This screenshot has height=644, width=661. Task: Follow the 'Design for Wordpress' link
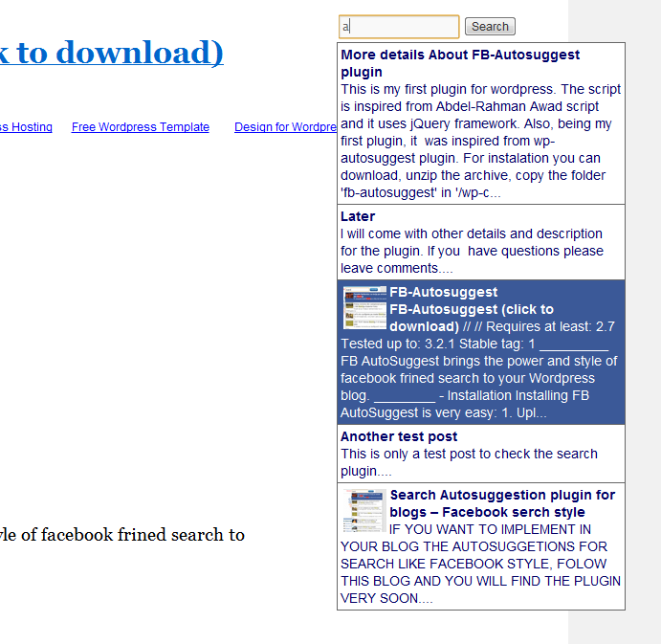point(285,127)
